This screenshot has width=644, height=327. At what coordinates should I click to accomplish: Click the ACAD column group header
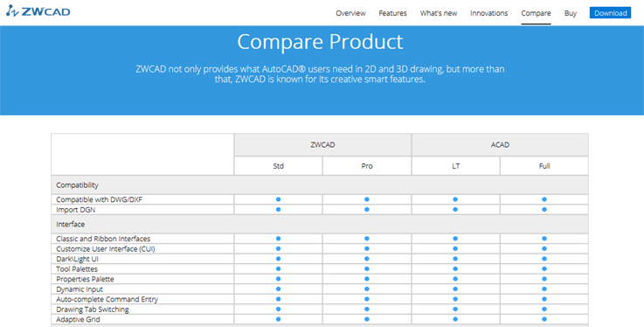point(500,144)
